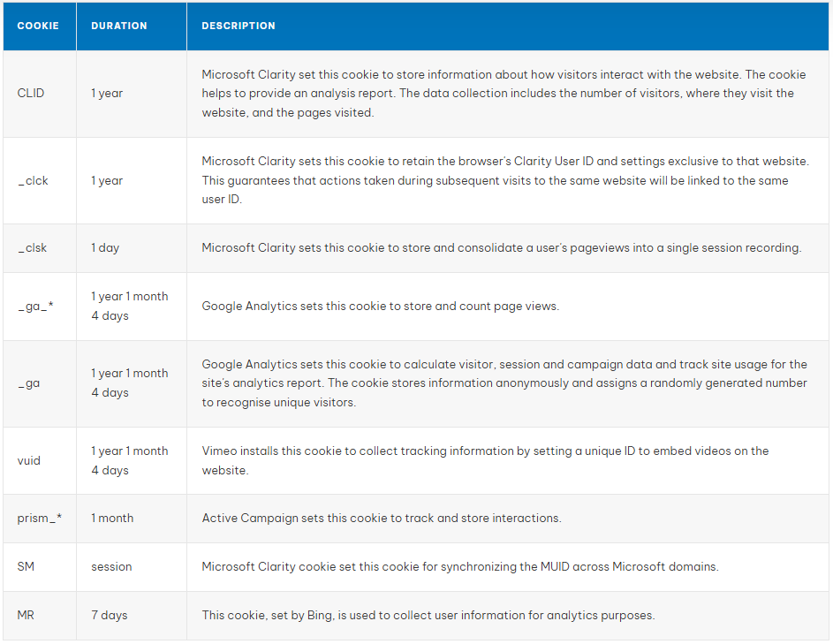This screenshot has width=833, height=644.
Task: Click the 1 month duration for prism_*
Action: (x=112, y=519)
